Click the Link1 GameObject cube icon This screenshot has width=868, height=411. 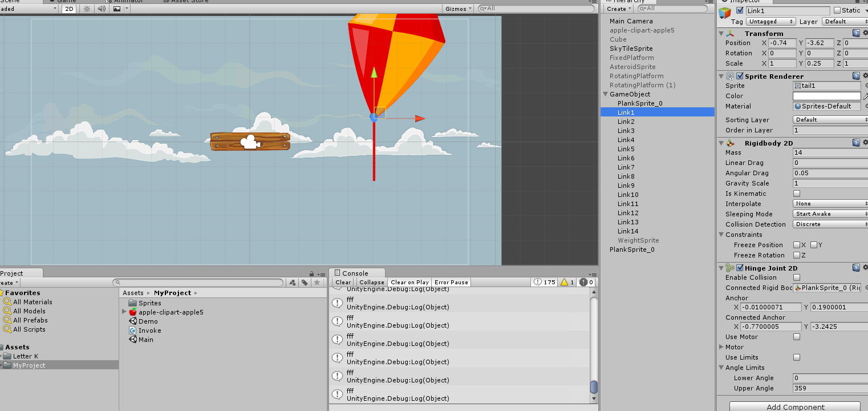pyautogui.click(x=725, y=13)
